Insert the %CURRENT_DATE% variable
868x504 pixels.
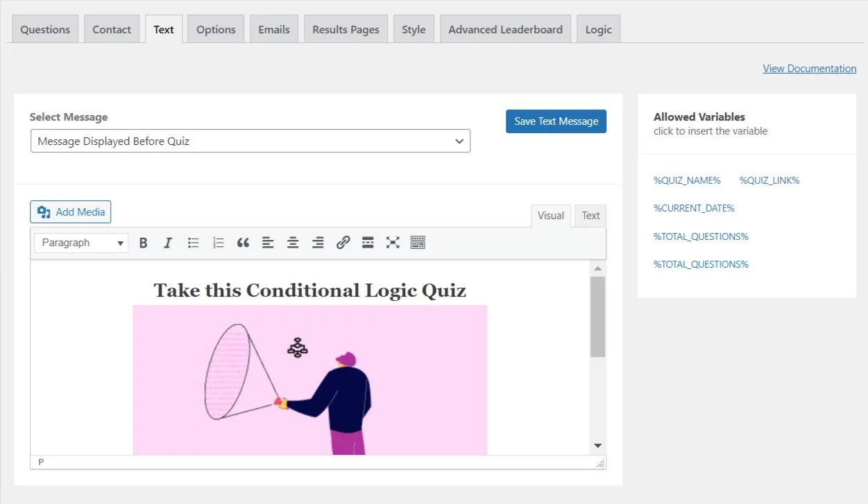point(694,208)
